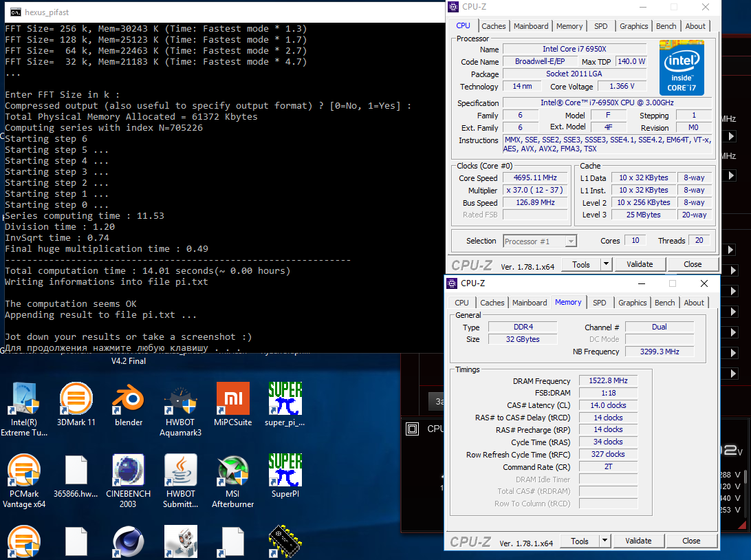Click Validate button in upper CPU-Z window

point(640,264)
